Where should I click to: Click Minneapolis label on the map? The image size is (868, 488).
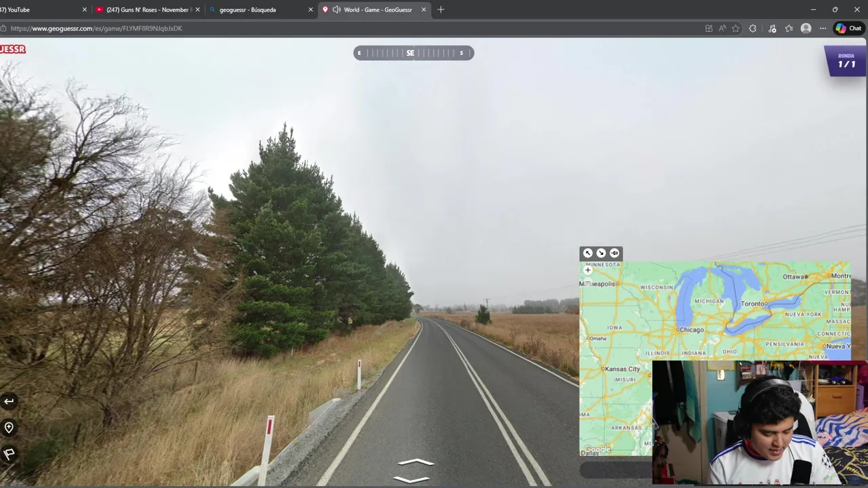pos(597,284)
